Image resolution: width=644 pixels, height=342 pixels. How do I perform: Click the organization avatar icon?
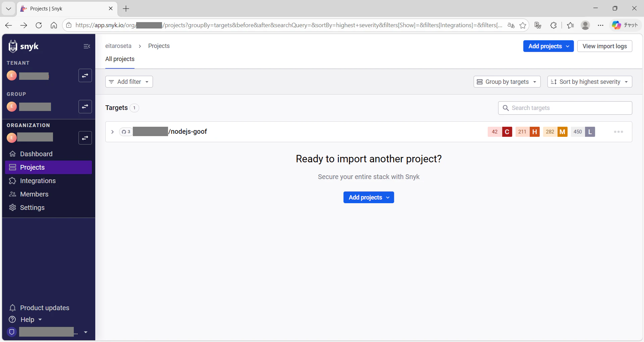[x=12, y=137]
